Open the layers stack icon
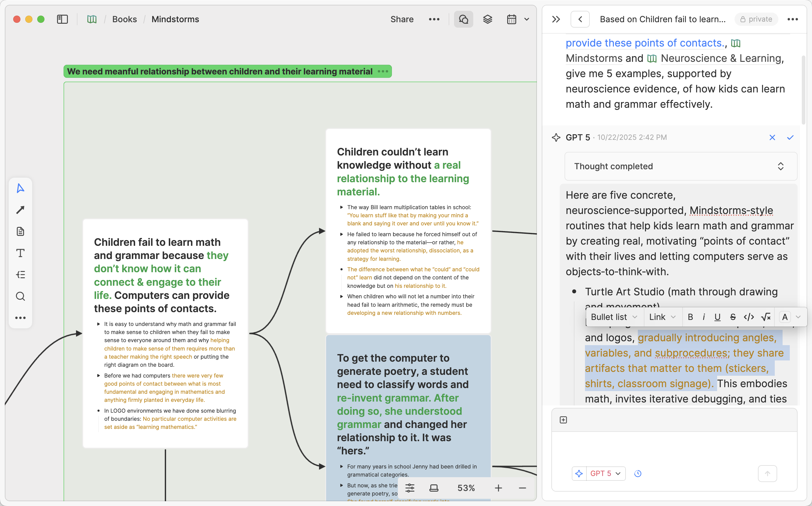 (x=488, y=20)
